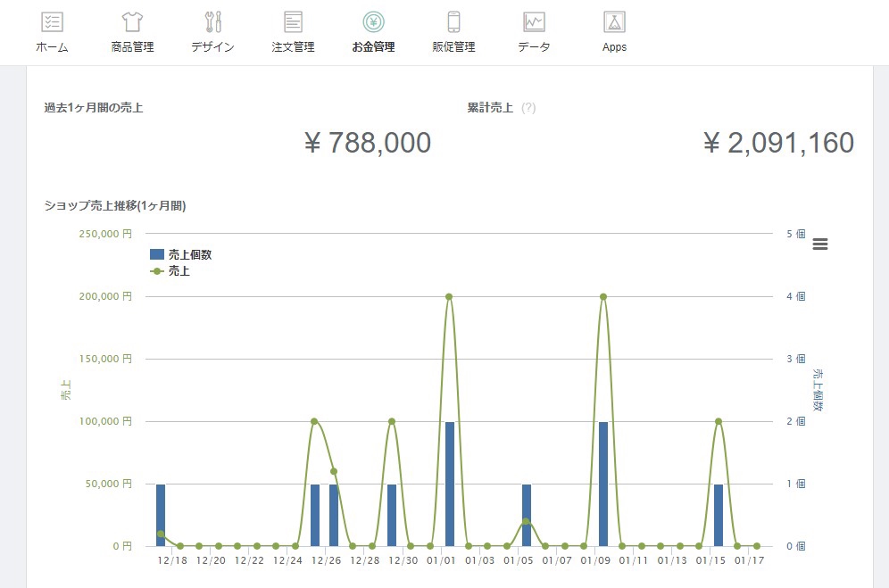
Task: Click the 4 個 right axis label
Action: 796,296
